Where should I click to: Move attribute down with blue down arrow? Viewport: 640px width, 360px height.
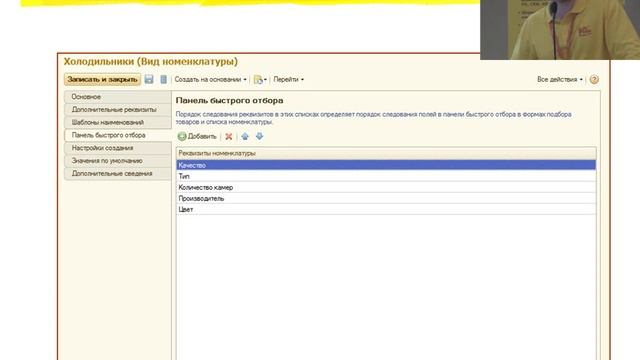point(260,136)
